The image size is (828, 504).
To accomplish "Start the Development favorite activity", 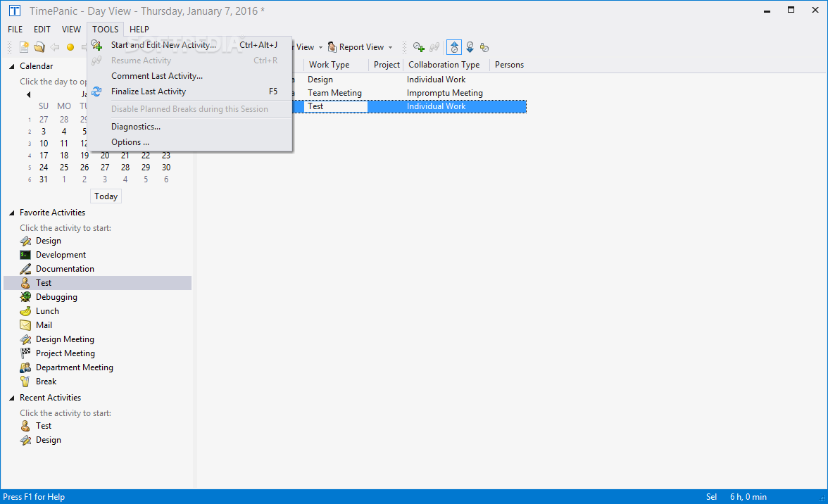I will click(61, 255).
